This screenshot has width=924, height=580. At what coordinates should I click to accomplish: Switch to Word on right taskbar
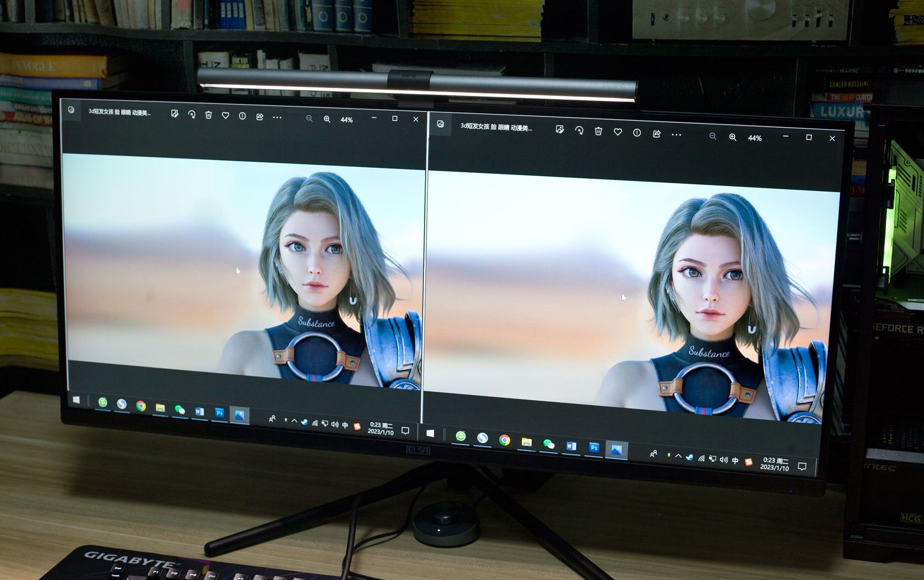571,446
